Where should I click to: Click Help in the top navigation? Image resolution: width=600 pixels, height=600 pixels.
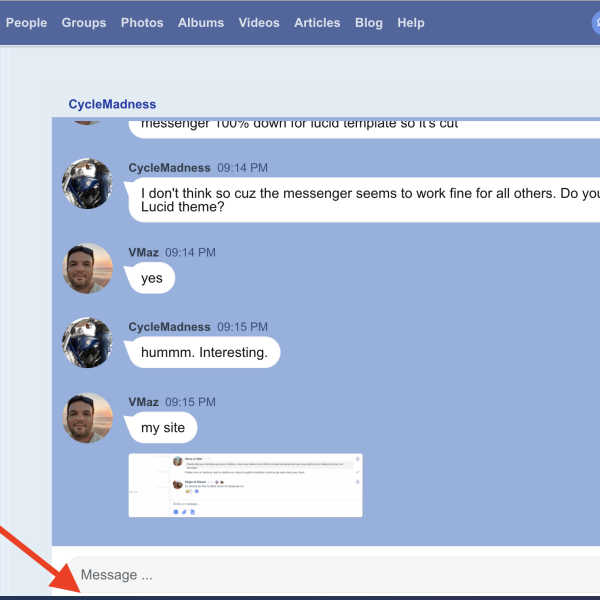click(411, 22)
